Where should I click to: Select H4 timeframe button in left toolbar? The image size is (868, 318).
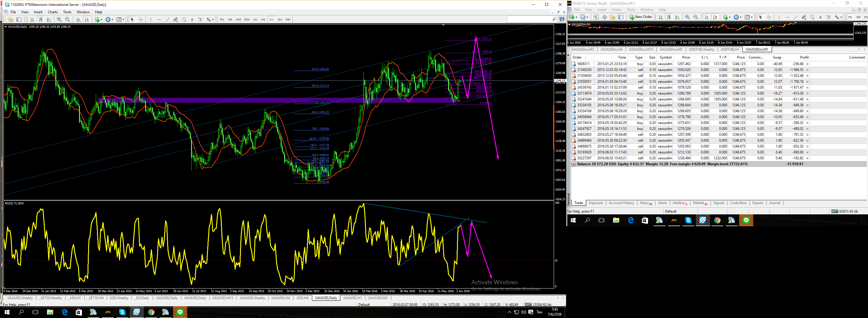(263, 19)
